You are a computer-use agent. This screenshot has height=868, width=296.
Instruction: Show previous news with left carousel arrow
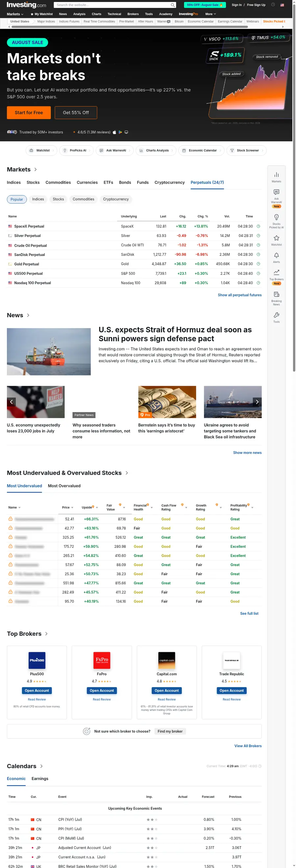point(12,402)
